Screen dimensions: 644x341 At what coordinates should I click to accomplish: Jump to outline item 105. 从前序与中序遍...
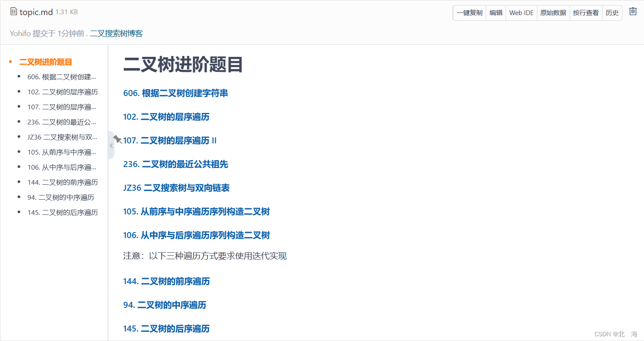coord(62,152)
